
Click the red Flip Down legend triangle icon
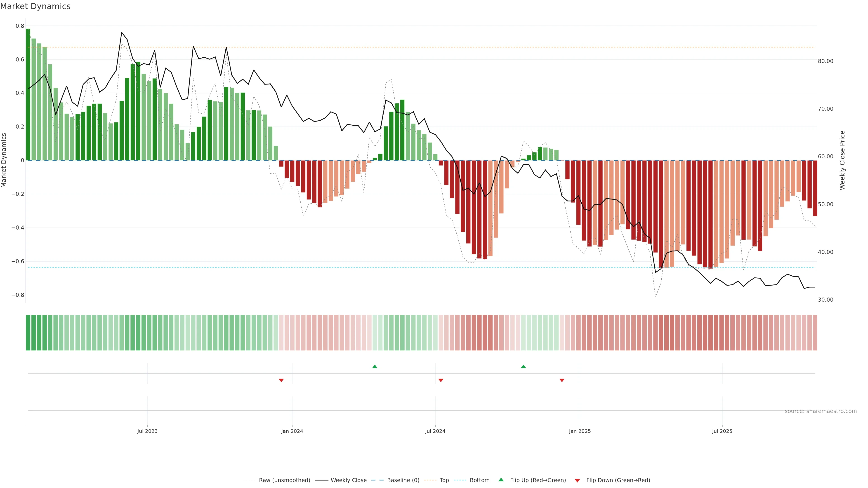click(x=577, y=481)
